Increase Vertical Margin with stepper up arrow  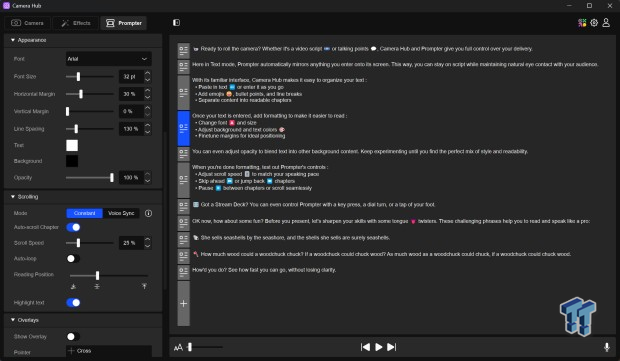pyautogui.click(x=147, y=108)
